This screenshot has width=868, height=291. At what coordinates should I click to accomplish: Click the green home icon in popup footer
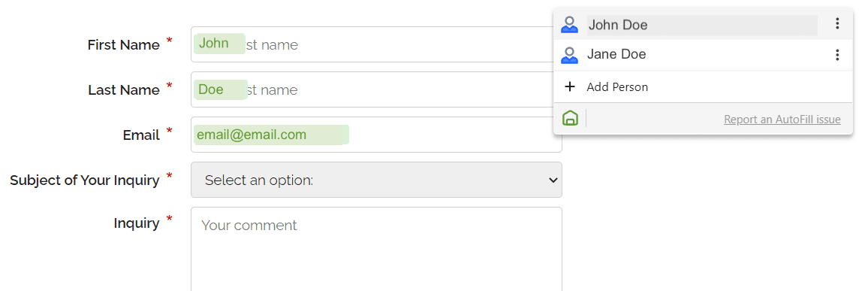pyautogui.click(x=570, y=118)
